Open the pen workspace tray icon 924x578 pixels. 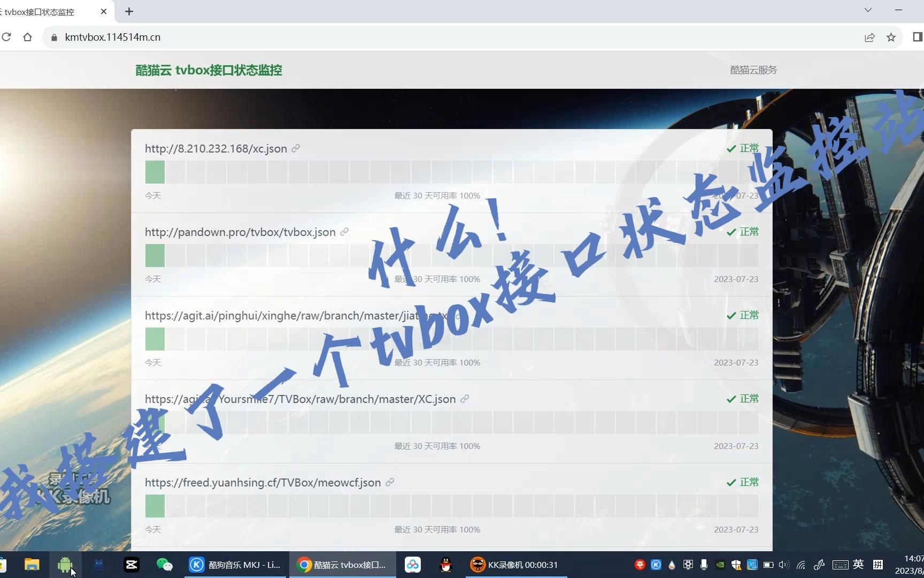(819, 565)
